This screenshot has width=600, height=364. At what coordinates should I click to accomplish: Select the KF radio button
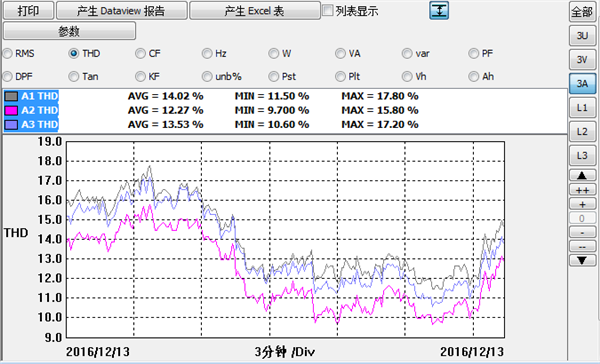(140, 77)
